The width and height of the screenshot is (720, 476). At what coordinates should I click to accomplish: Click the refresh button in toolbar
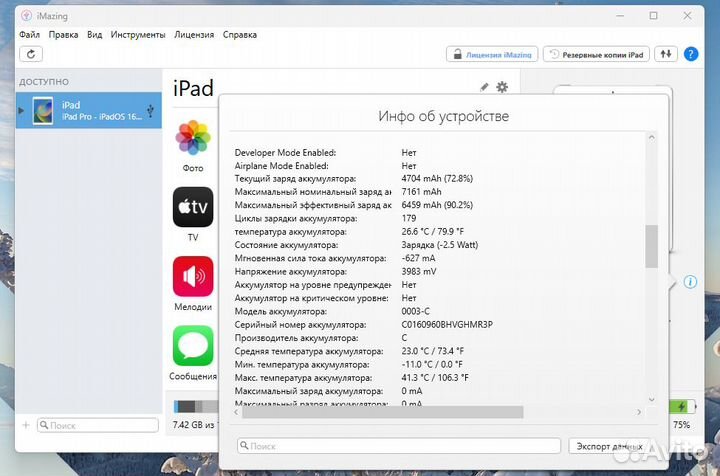(31, 54)
